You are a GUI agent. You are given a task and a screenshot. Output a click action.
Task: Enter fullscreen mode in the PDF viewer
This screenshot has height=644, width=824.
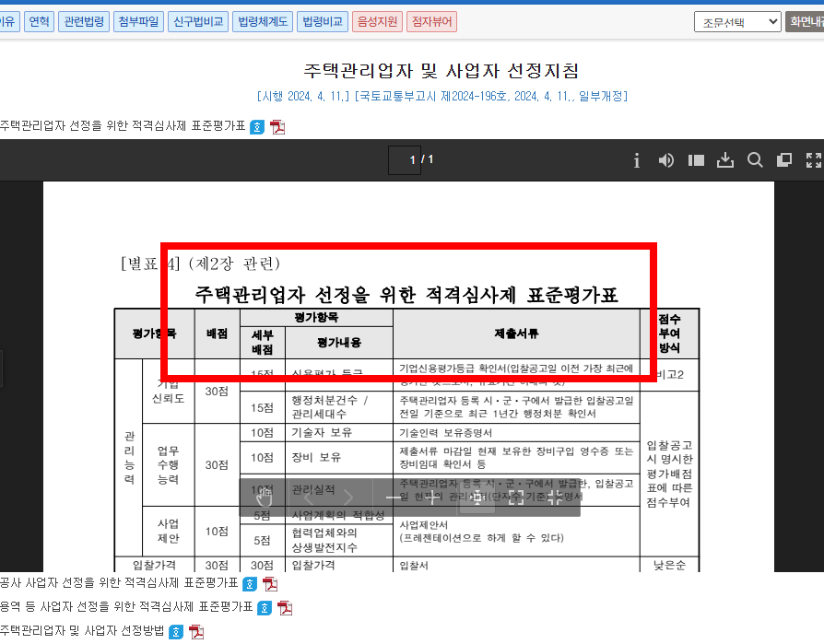(x=814, y=159)
